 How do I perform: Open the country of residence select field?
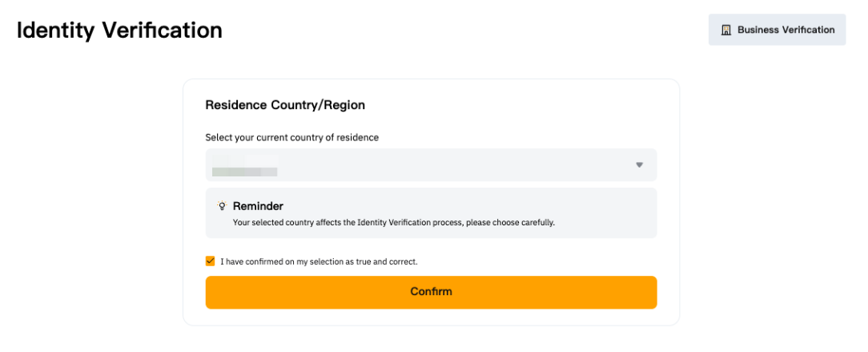click(x=431, y=165)
